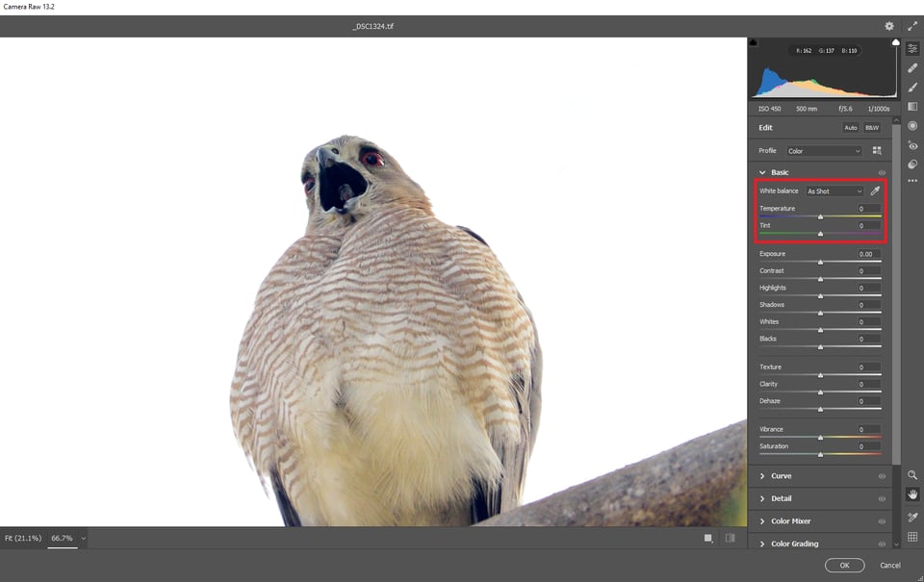
Task: Toggle visibility of Detail panel edits
Action: pyautogui.click(x=882, y=498)
